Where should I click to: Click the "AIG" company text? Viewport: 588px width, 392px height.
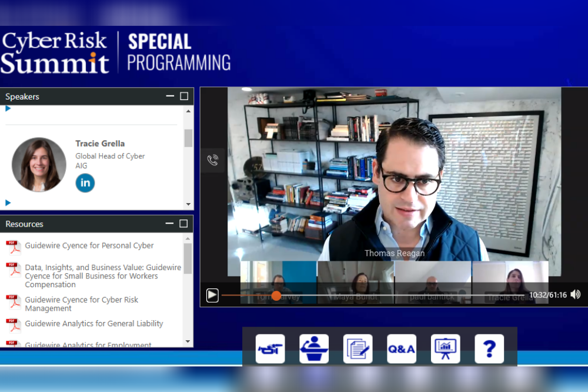click(x=81, y=166)
